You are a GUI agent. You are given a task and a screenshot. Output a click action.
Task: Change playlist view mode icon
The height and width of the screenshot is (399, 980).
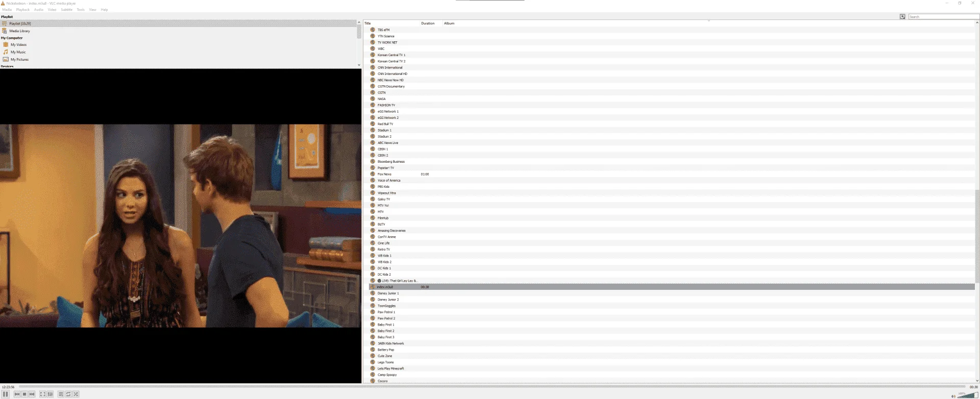[x=902, y=17]
